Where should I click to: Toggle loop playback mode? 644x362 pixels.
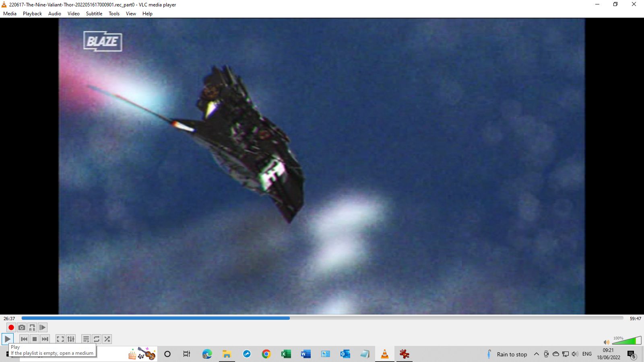coord(96,339)
